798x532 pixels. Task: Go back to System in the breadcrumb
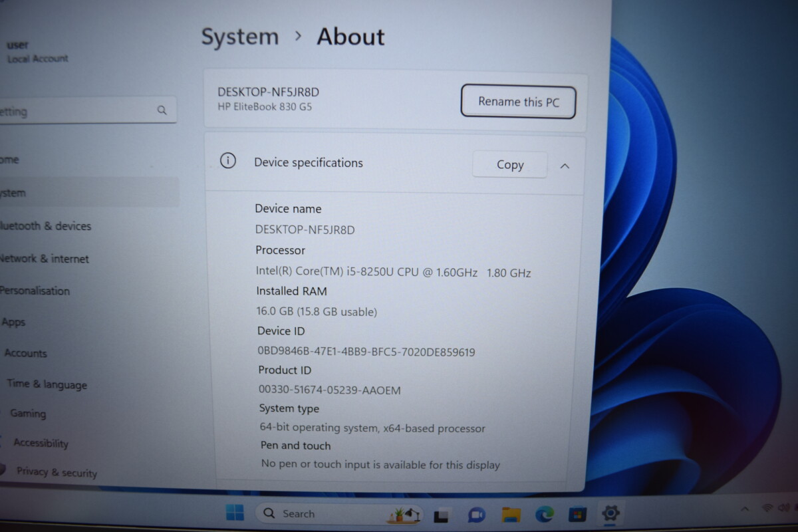pos(240,37)
